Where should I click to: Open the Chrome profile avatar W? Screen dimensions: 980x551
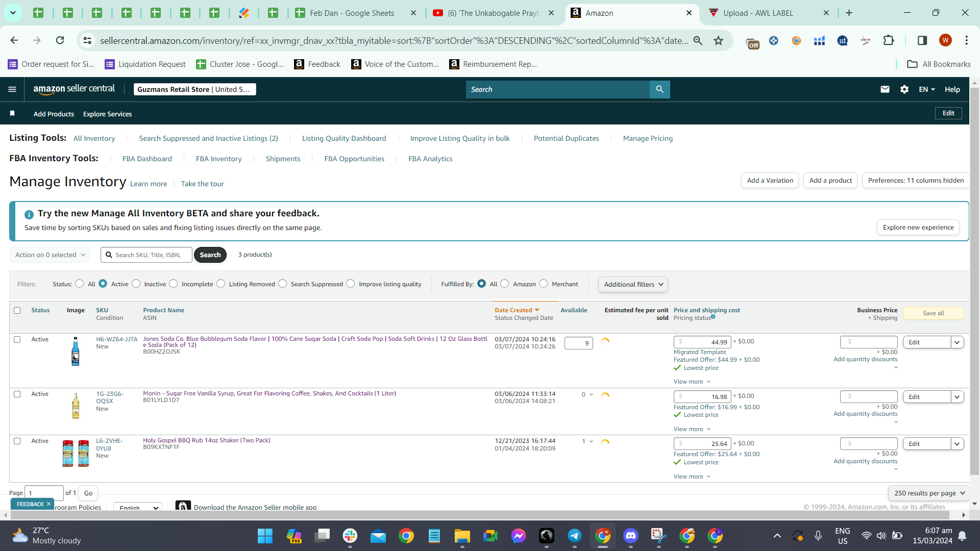click(x=945, y=40)
